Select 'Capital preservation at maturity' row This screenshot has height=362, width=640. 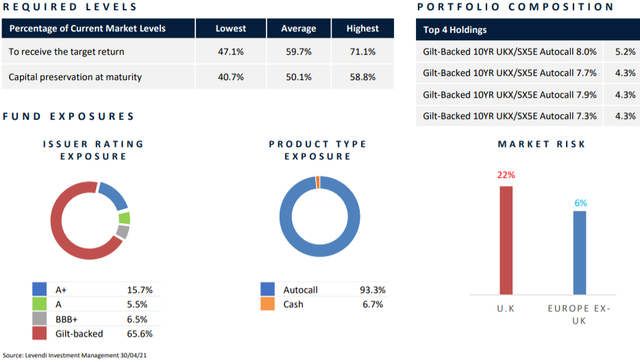198,77
